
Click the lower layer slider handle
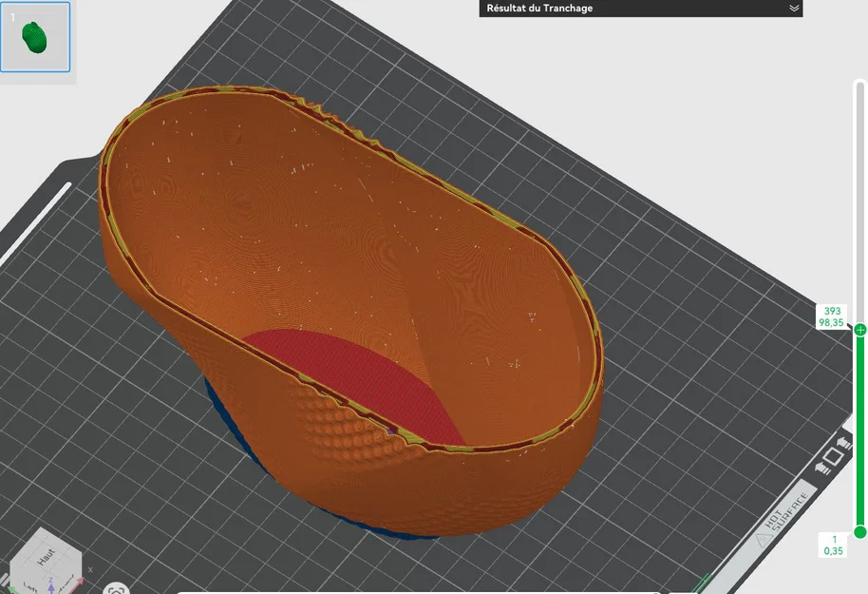(x=859, y=532)
